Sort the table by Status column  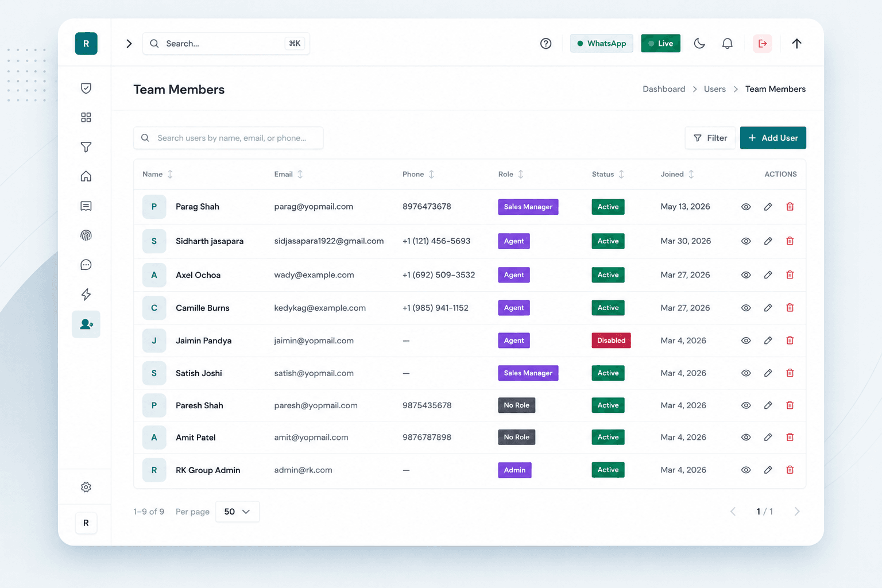tap(608, 174)
